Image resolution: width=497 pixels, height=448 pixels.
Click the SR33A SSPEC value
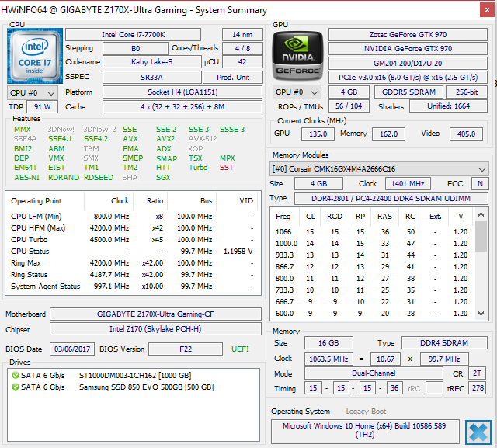(x=152, y=78)
